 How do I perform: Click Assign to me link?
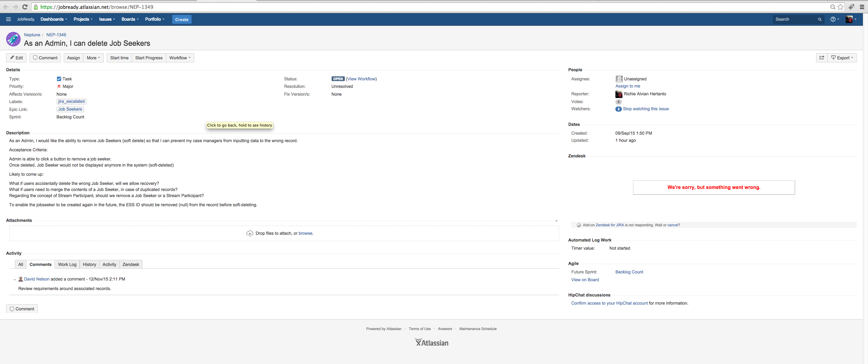[x=628, y=86]
